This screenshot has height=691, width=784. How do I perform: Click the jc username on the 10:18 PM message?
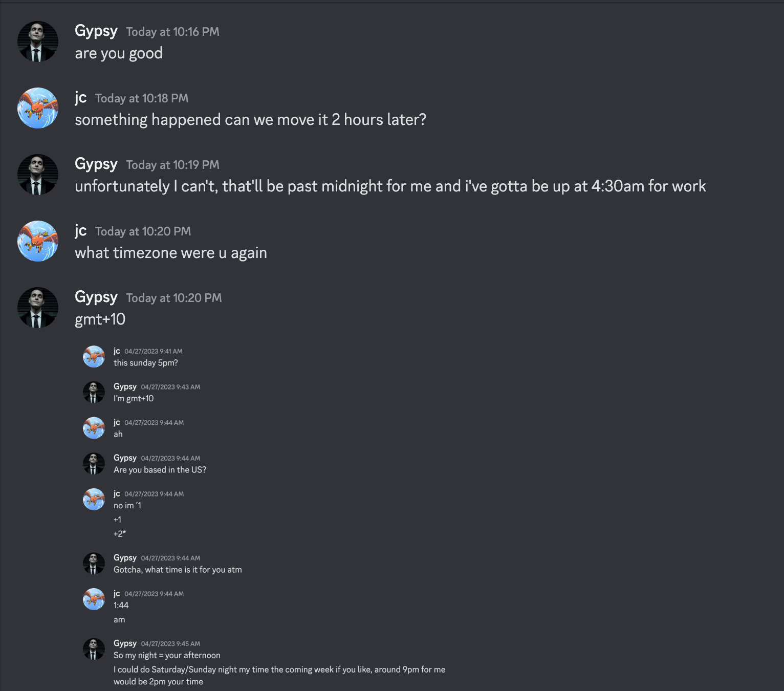pos(81,97)
